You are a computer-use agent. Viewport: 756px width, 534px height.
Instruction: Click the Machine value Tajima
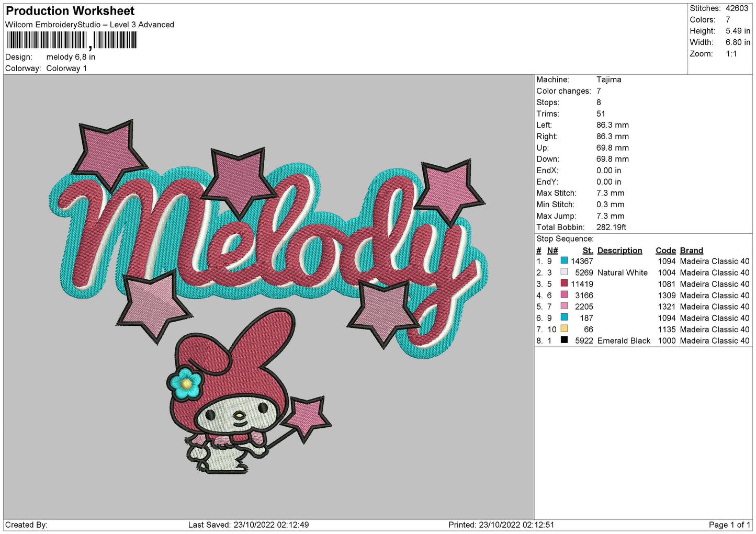click(609, 79)
